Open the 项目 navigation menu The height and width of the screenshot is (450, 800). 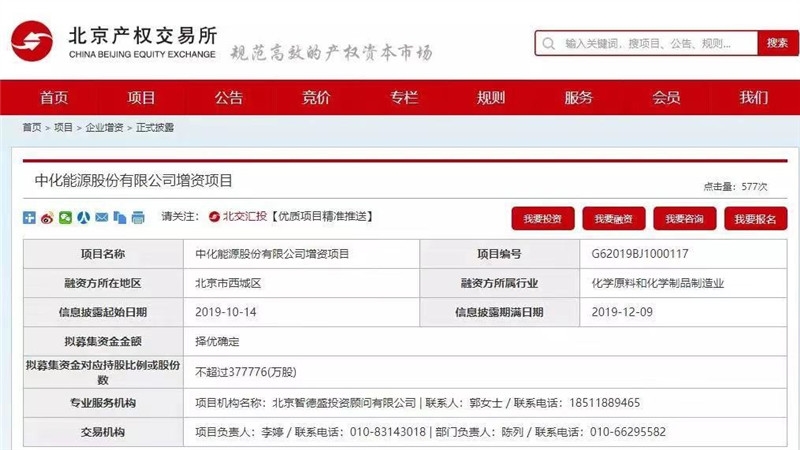141,98
